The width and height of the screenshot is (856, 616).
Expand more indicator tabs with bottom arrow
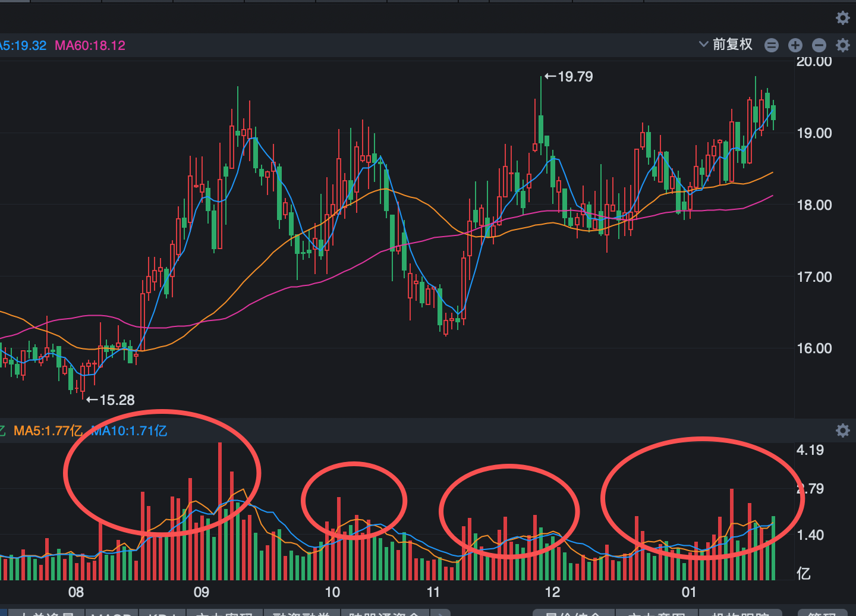[440, 614]
